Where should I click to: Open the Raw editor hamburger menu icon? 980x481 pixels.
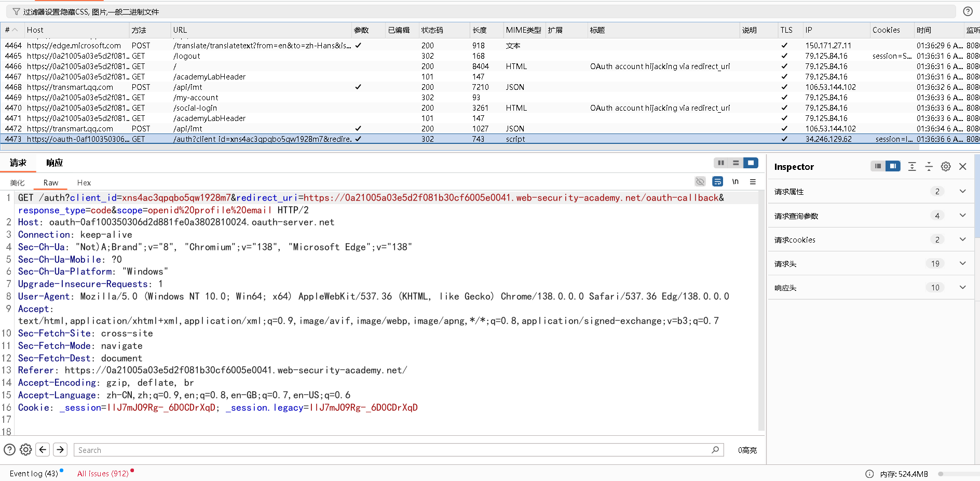point(754,182)
